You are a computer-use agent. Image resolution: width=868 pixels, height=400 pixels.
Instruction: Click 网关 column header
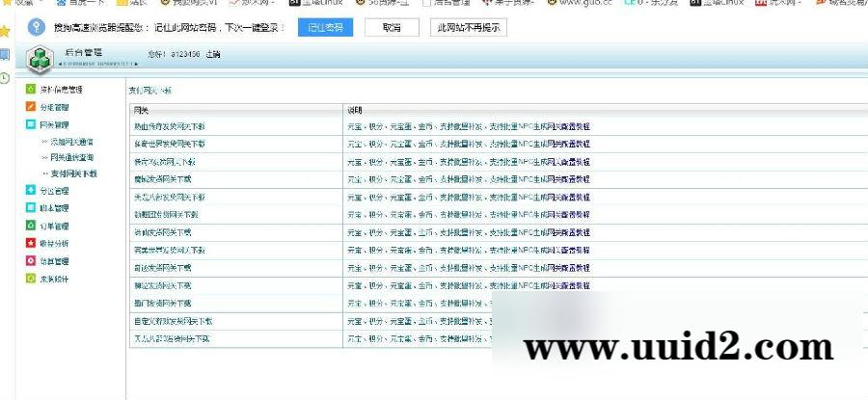click(141, 111)
